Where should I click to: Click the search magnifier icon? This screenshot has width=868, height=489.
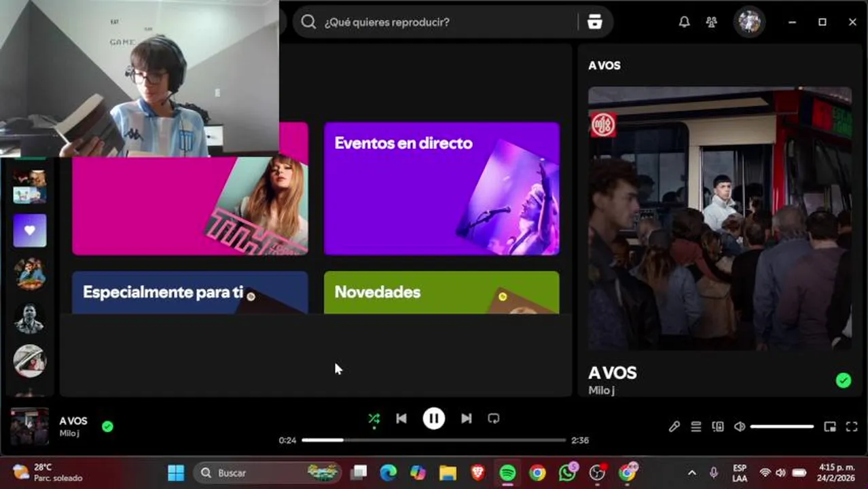click(x=308, y=22)
